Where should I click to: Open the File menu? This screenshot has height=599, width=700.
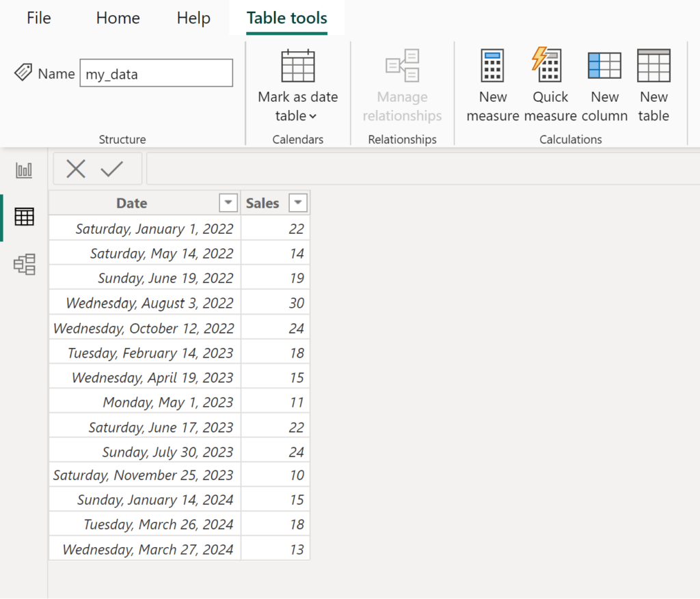tap(38, 18)
